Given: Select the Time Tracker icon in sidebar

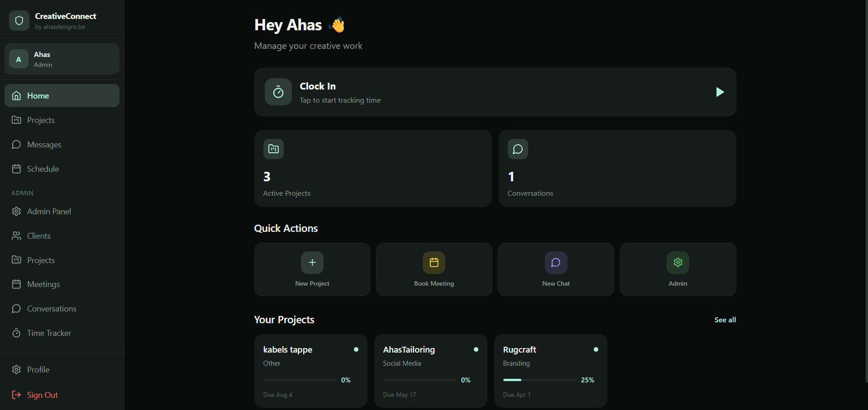Looking at the screenshot, I should [16, 333].
